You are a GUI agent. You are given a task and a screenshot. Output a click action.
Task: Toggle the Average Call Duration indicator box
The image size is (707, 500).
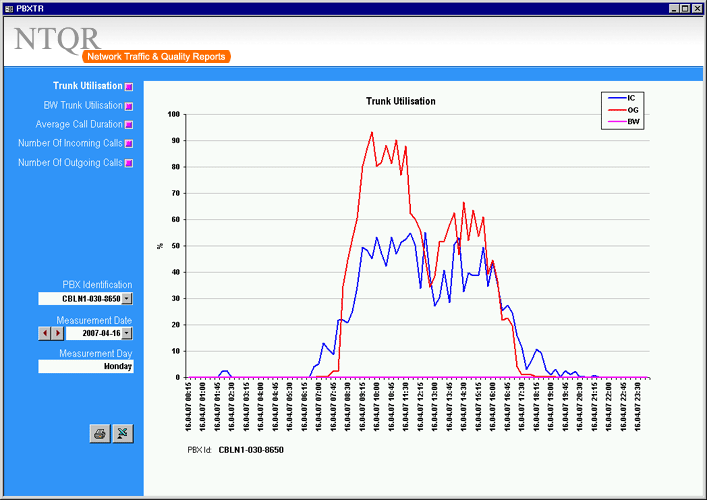tap(129, 125)
